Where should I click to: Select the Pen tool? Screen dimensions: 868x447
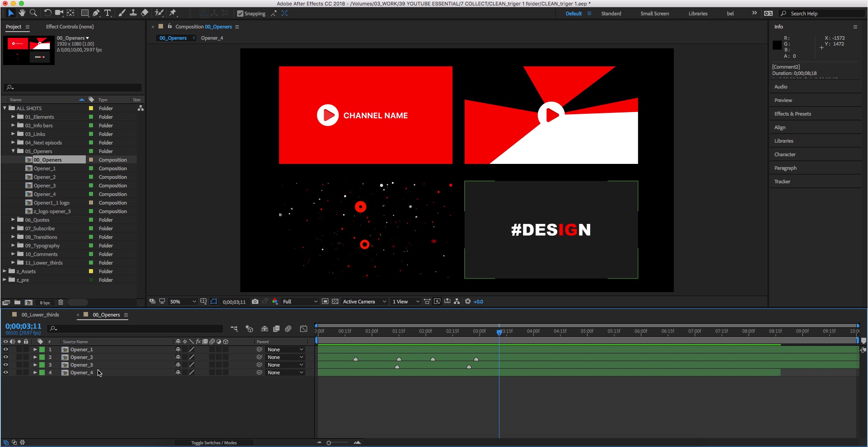pos(96,13)
